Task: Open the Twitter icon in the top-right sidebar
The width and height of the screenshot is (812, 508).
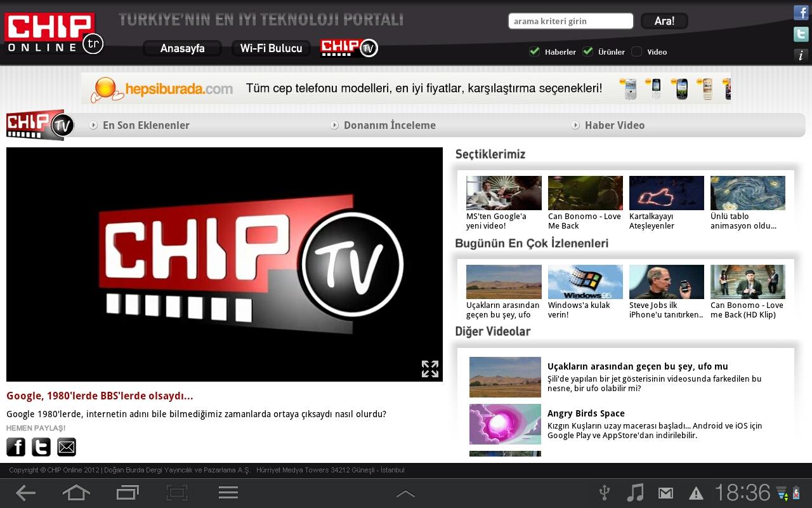Action: point(801,34)
